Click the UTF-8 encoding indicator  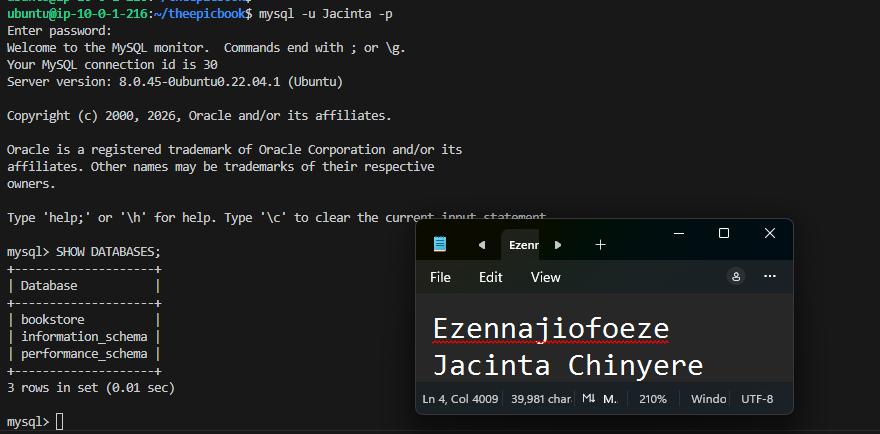757,399
